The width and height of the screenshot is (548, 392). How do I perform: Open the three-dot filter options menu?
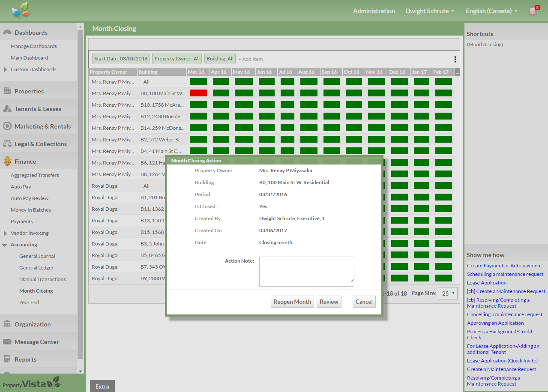455,59
